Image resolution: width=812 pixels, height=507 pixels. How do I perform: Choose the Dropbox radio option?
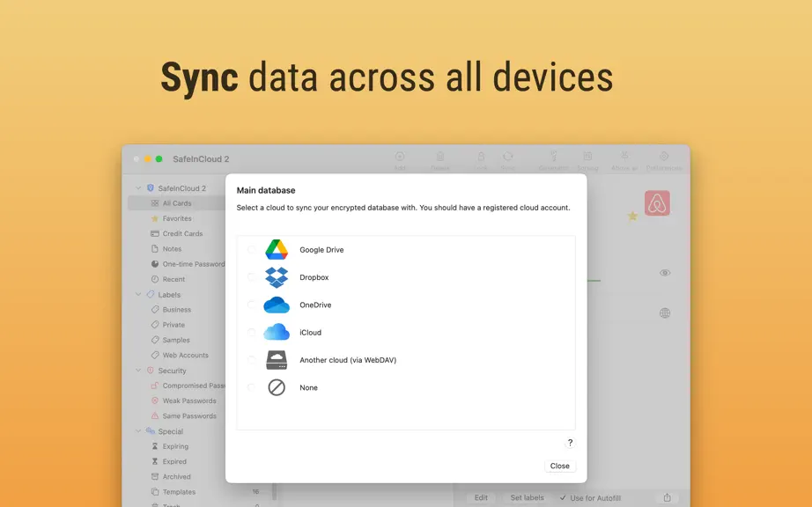(x=251, y=277)
